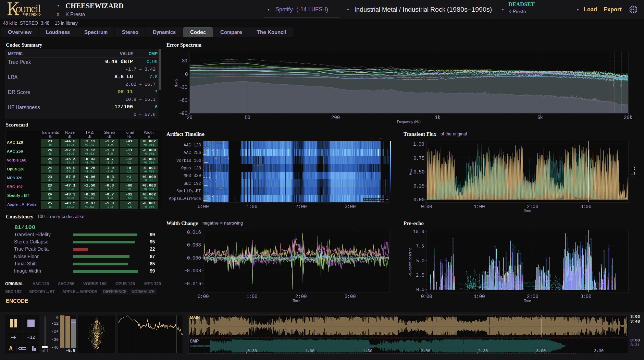The width and height of the screenshot is (644, 360).
Task: Click the bar-chart icon in the transport
Action: point(34,348)
